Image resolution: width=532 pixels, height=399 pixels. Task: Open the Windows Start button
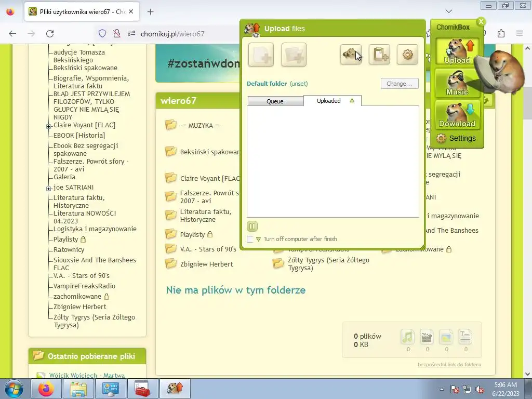14,389
